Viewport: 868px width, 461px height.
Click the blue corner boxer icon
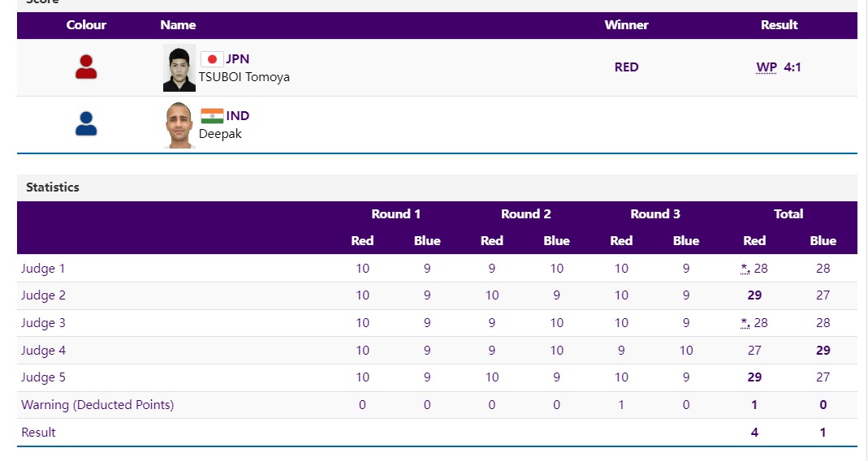tap(86, 124)
